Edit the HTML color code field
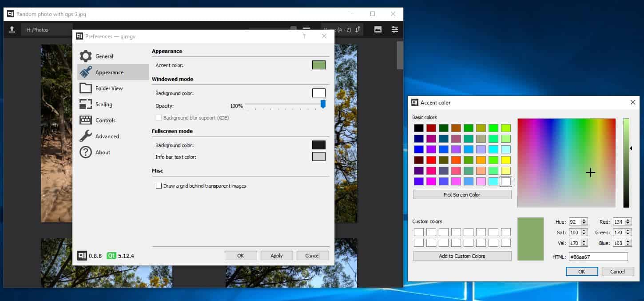The image size is (644, 301). coord(597,257)
